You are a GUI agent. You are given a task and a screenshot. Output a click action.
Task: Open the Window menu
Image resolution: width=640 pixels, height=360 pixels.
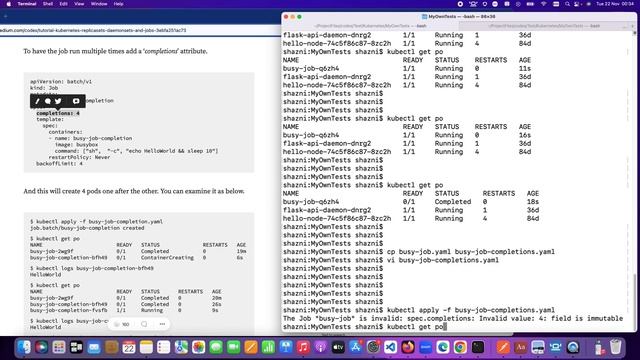pyautogui.click(x=99, y=4)
